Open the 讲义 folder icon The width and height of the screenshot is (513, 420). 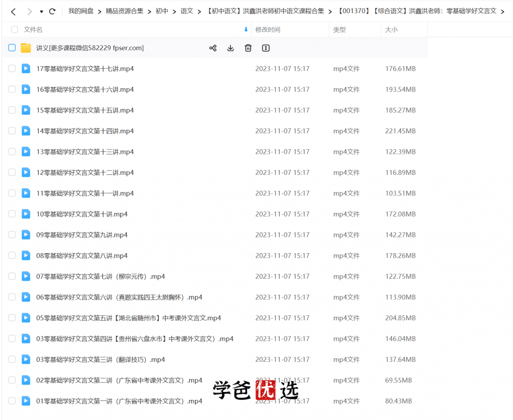click(x=26, y=48)
